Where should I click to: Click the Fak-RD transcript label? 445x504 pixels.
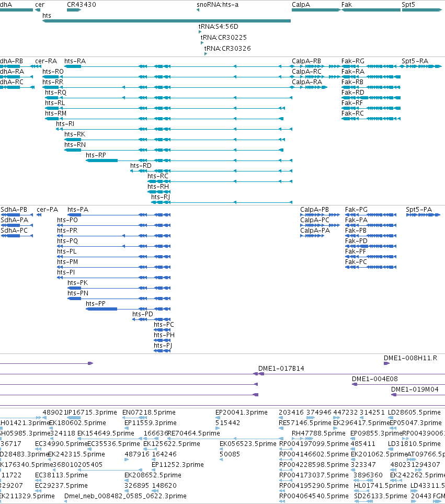click(x=353, y=93)
